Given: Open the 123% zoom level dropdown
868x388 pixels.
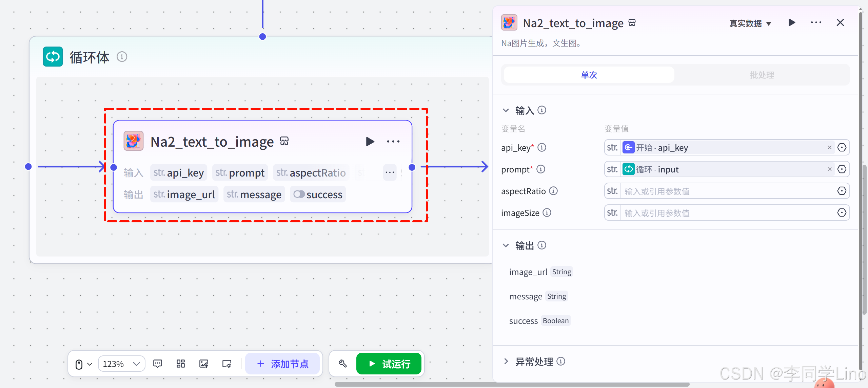Looking at the screenshot, I should (121, 364).
